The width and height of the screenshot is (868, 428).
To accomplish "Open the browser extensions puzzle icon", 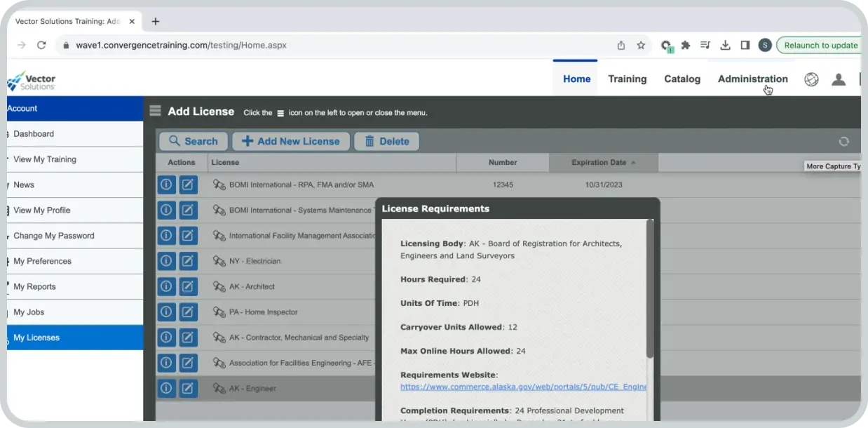I will pyautogui.click(x=686, y=45).
